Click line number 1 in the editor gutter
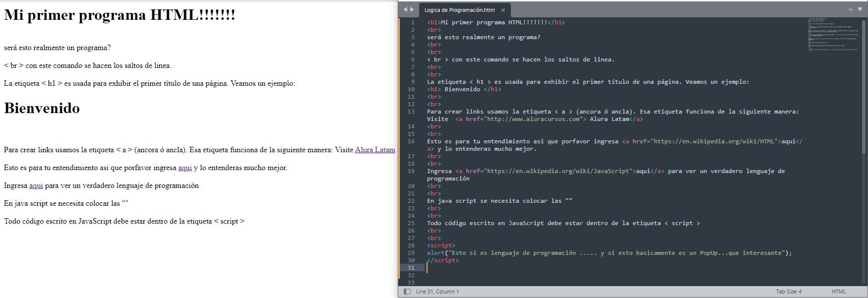 [x=412, y=22]
